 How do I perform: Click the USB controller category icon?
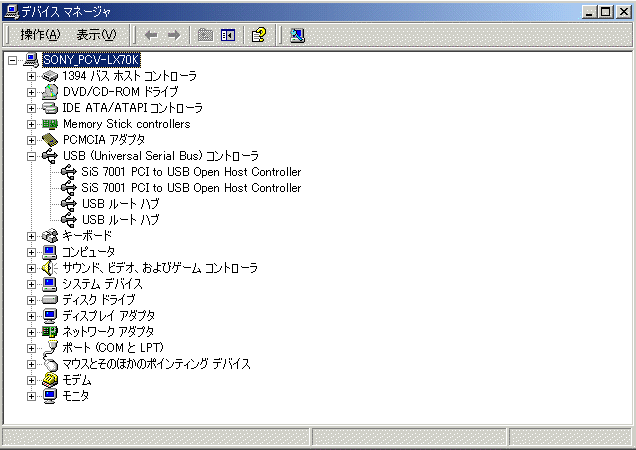pyautogui.click(x=50, y=156)
